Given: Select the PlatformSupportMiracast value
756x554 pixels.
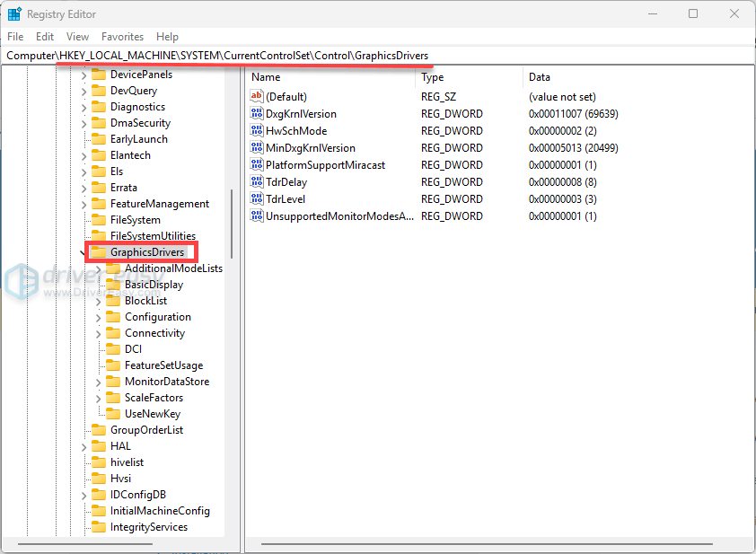Looking at the screenshot, I should tap(324, 165).
